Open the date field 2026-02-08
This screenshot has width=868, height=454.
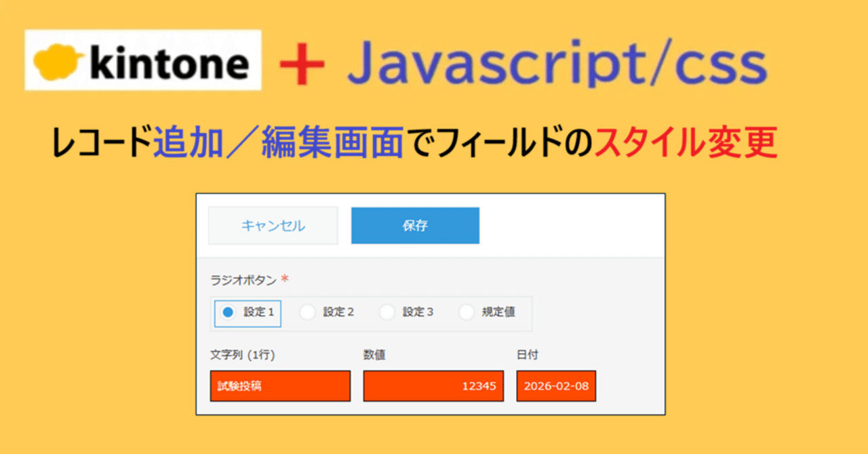[556, 386]
